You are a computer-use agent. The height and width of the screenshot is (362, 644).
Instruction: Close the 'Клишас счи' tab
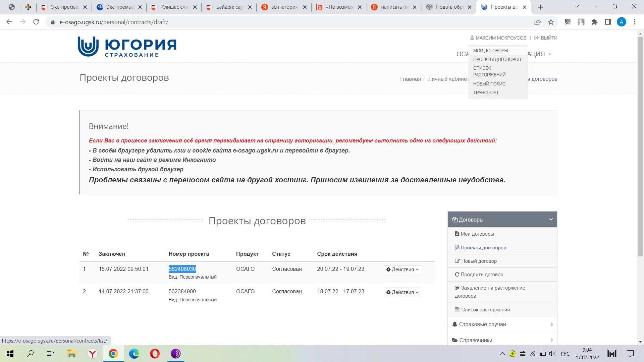click(x=195, y=7)
